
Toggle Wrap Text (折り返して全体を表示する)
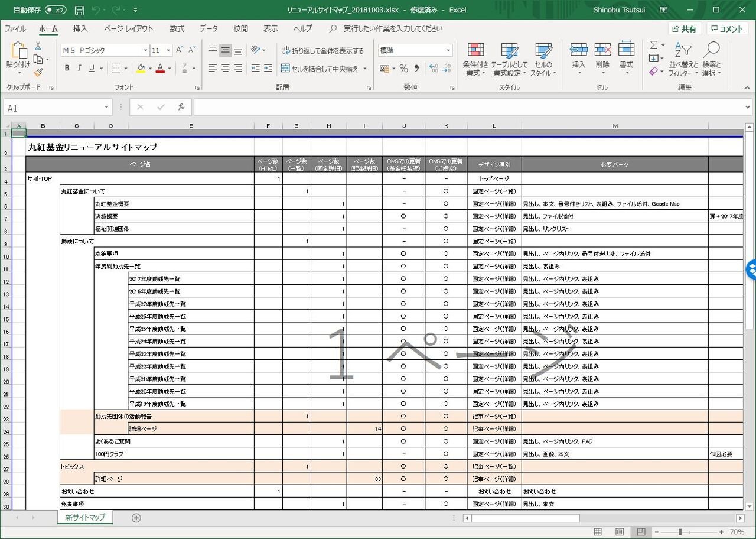(x=322, y=51)
